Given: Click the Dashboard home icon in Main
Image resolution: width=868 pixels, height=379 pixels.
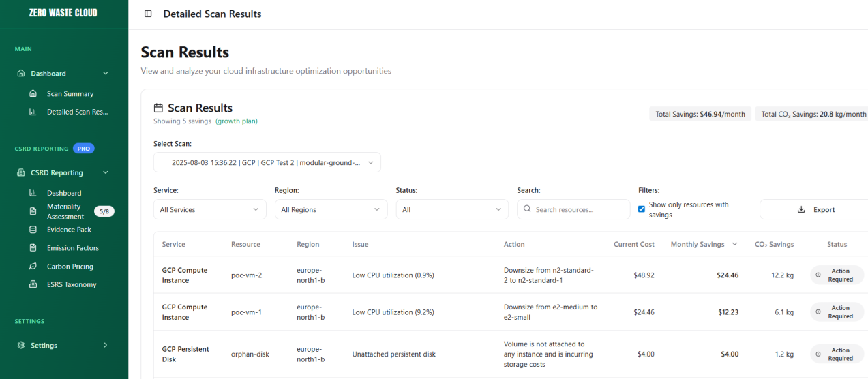Looking at the screenshot, I should click(x=21, y=74).
